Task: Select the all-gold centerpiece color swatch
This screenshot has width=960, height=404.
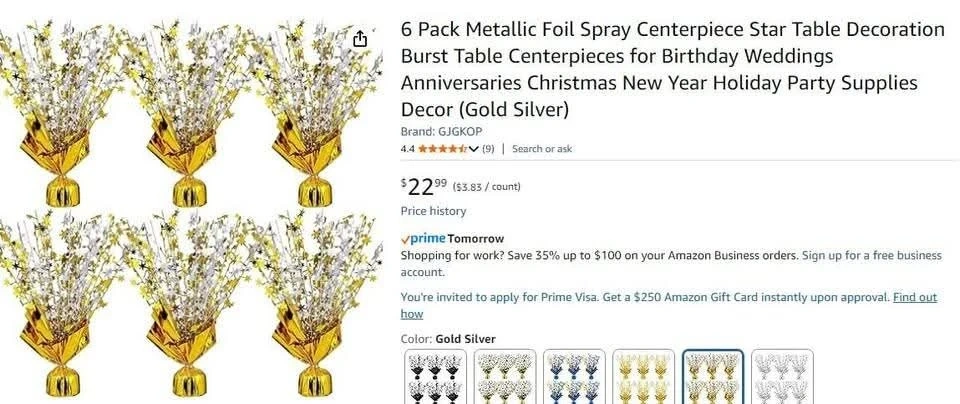Action: (643, 376)
